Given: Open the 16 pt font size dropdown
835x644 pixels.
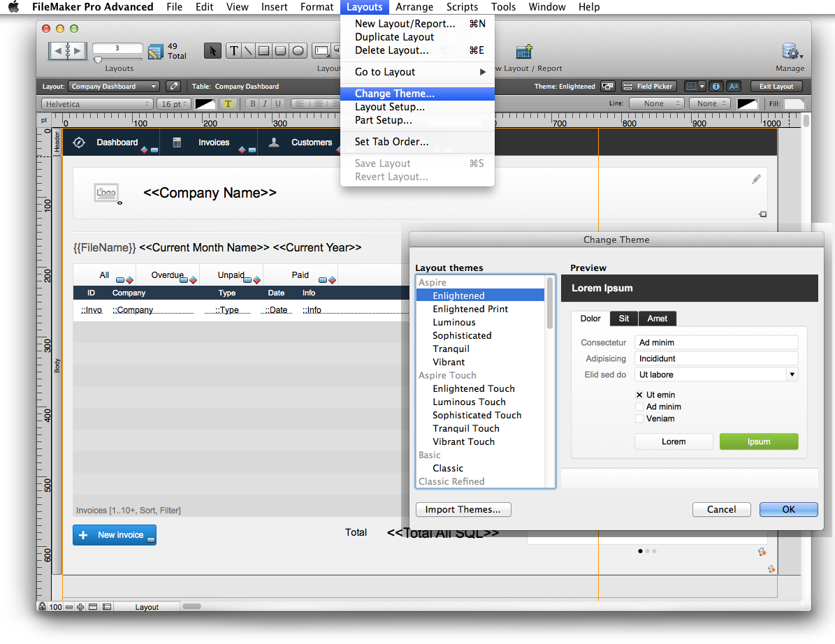Looking at the screenshot, I should (x=173, y=103).
